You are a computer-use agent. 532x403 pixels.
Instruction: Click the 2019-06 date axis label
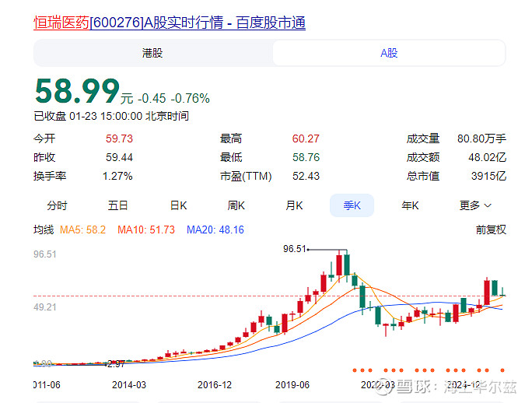pyautogui.click(x=292, y=385)
